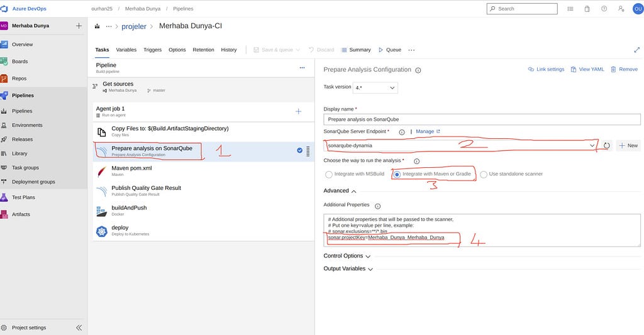The image size is (644, 335).
Task: Open the user settings icon in header
Action: (621, 9)
